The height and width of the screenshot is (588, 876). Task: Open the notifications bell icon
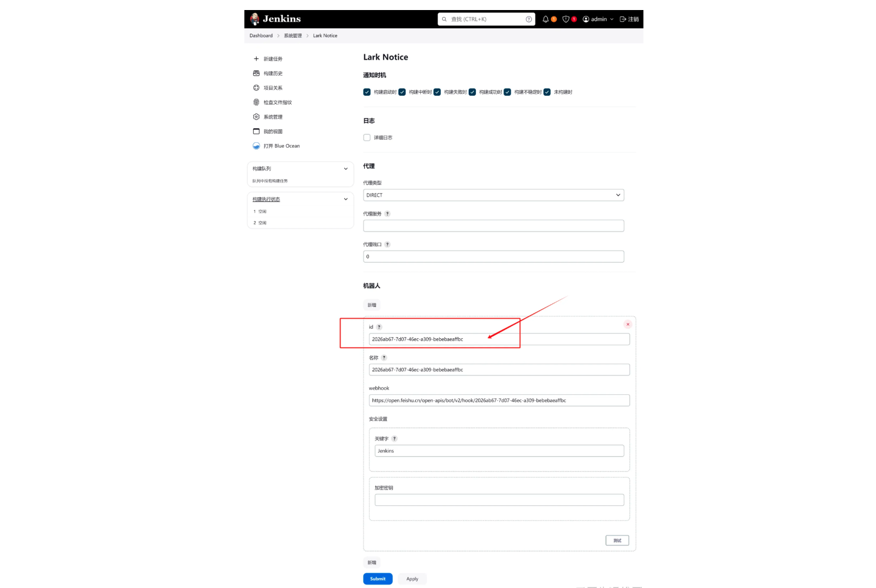(x=545, y=19)
